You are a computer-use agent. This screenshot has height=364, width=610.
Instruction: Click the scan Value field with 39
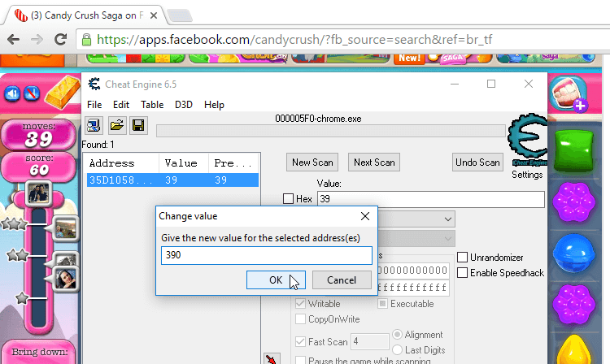point(430,199)
